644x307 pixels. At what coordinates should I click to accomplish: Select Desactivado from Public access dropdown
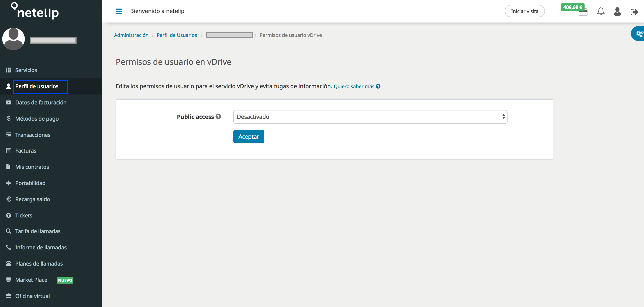(370, 117)
